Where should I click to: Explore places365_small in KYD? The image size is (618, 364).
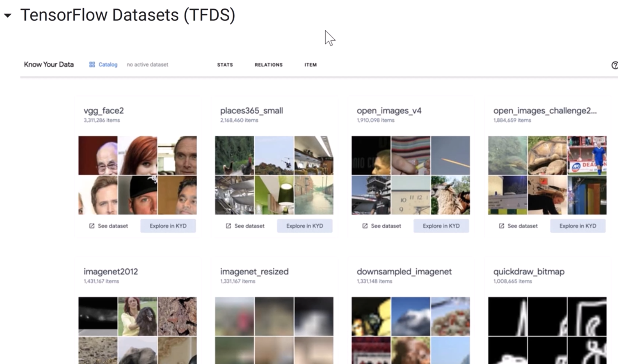point(304,226)
